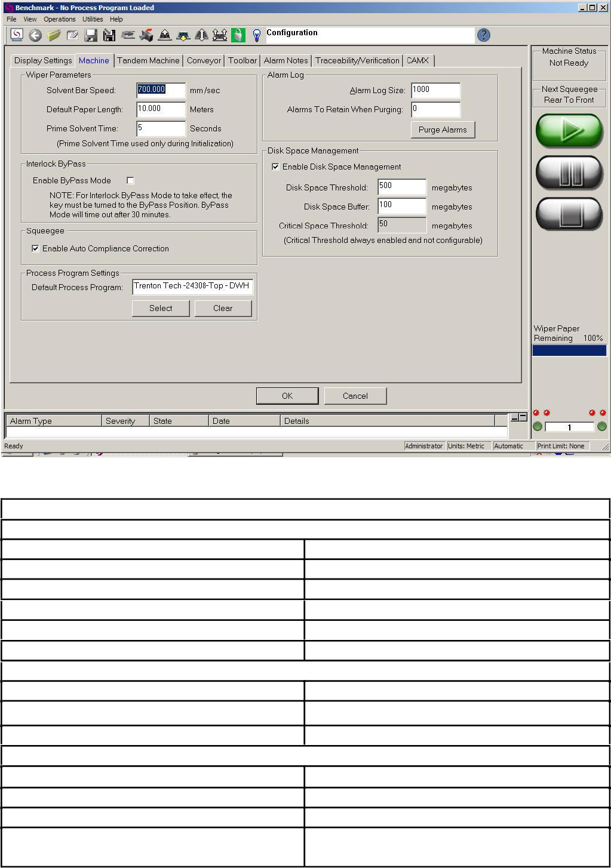Click the Wiper Paper Remaining progress bar

tap(569, 350)
